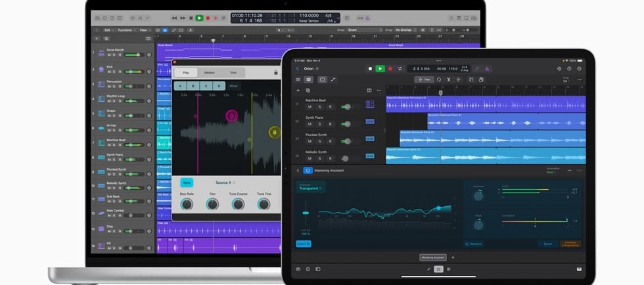644x285 pixels.
Task: Click the Custom EQ button
Action: [304, 244]
